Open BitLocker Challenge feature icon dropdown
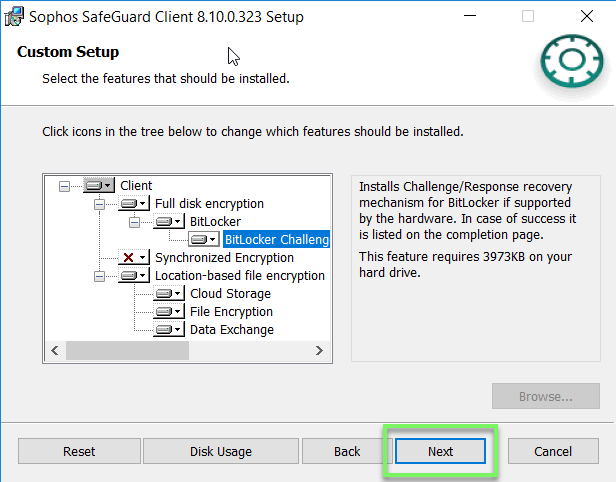This screenshot has width=616, height=482. coord(204,239)
